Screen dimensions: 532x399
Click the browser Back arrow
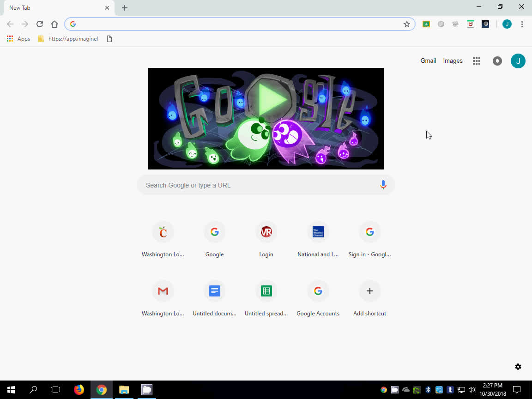pyautogui.click(x=10, y=24)
